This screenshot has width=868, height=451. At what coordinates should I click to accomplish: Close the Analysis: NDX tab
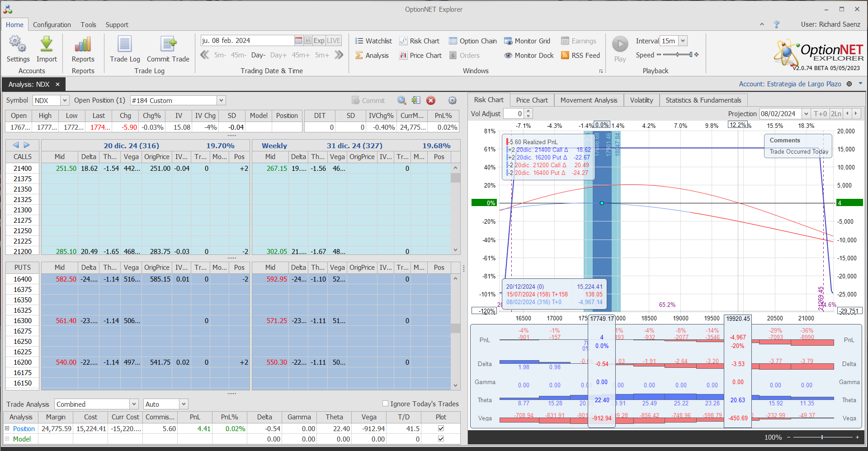(57, 85)
